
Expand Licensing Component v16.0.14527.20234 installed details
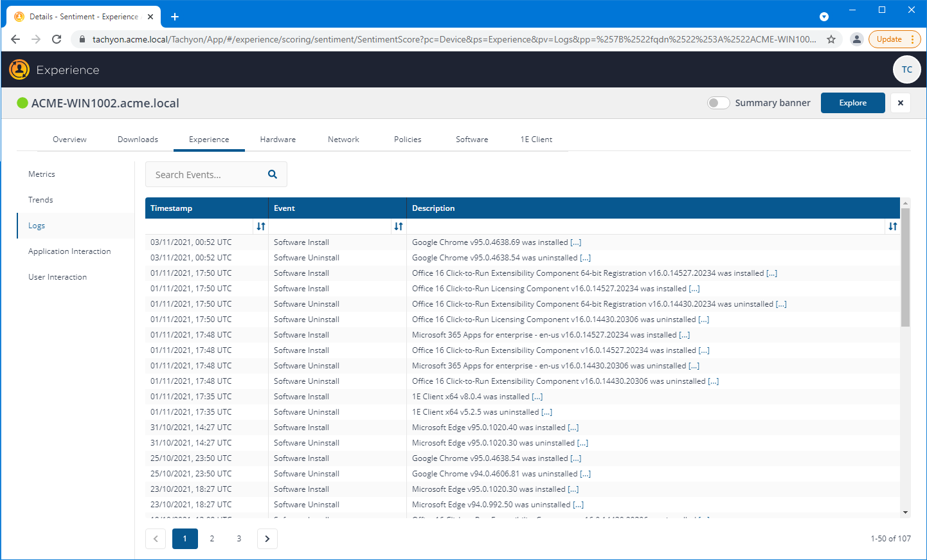pyautogui.click(x=694, y=289)
